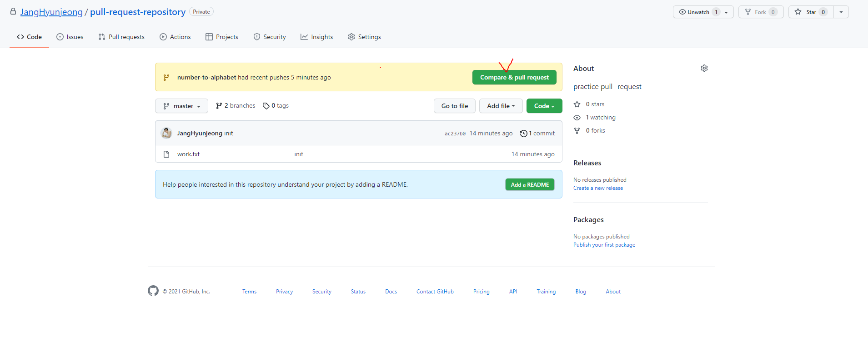Open JangHyunjeong owner profile link
868x362 pixels.
51,12
